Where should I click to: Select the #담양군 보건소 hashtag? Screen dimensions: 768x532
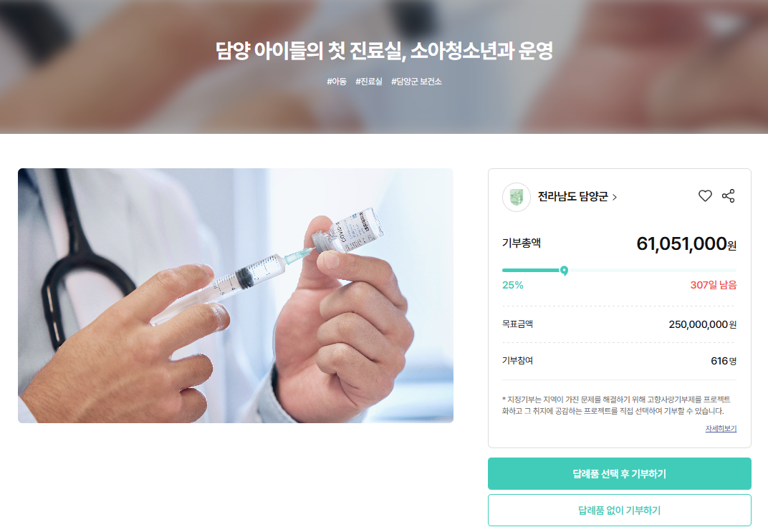click(x=416, y=81)
